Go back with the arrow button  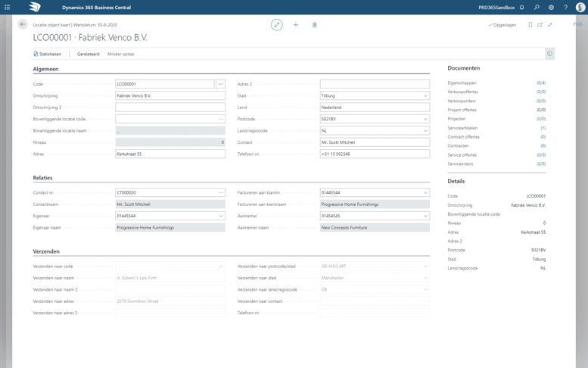click(23, 24)
